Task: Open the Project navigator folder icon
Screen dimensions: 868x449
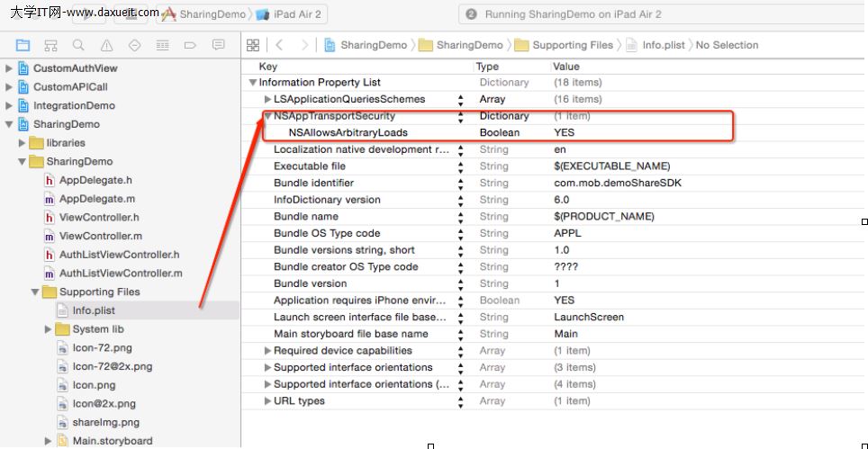Action: [x=23, y=45]
